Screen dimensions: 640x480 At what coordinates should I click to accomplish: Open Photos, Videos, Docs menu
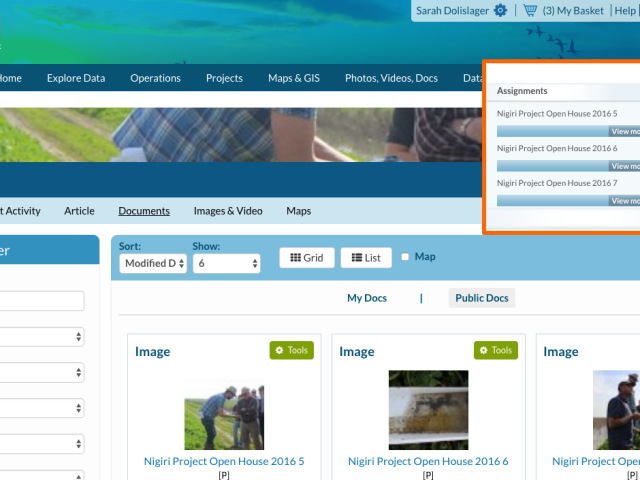(391, 78)
